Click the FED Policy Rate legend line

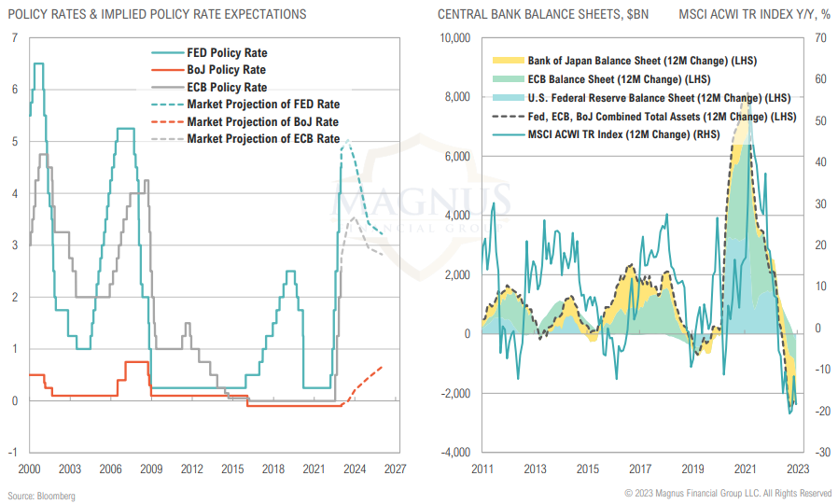166,53
